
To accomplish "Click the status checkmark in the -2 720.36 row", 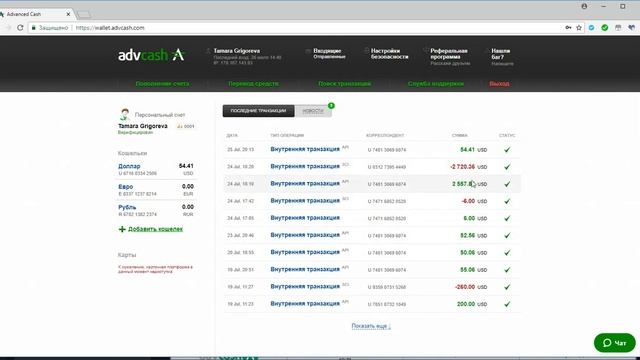I will (x=507, y=167).
